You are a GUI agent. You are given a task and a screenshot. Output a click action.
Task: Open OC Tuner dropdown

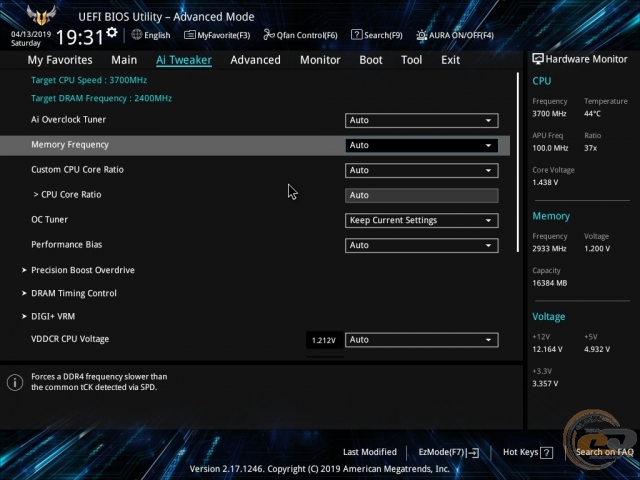click(x=422, y=220)
